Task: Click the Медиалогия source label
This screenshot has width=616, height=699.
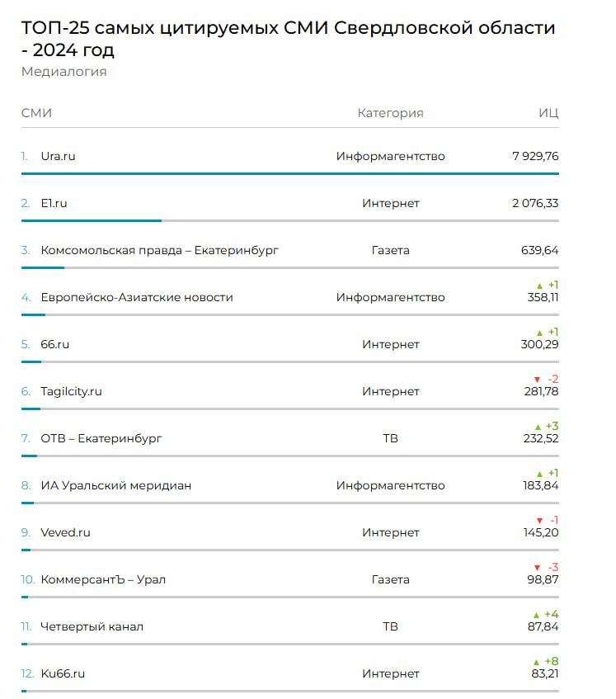Action: click(63, 72)
